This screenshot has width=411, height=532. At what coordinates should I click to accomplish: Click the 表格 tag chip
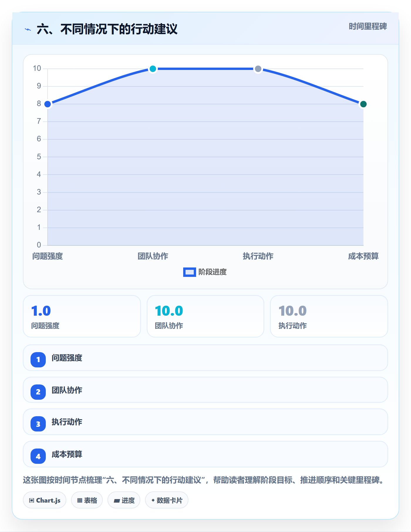[x=87, y=500]
